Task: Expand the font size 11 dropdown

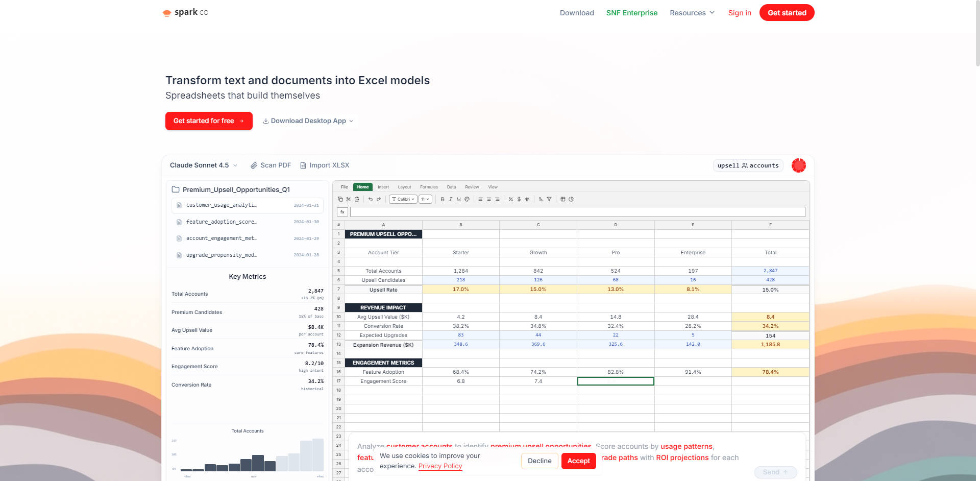Action: (x=425, y=199)
